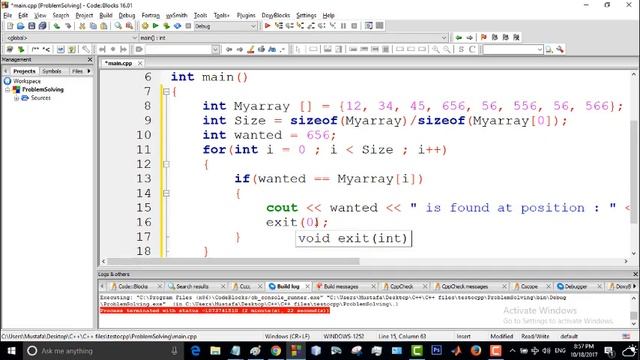Collapse code fold at line 14
The width and height of the screenshot is (640, 360).
pos(166,193)
